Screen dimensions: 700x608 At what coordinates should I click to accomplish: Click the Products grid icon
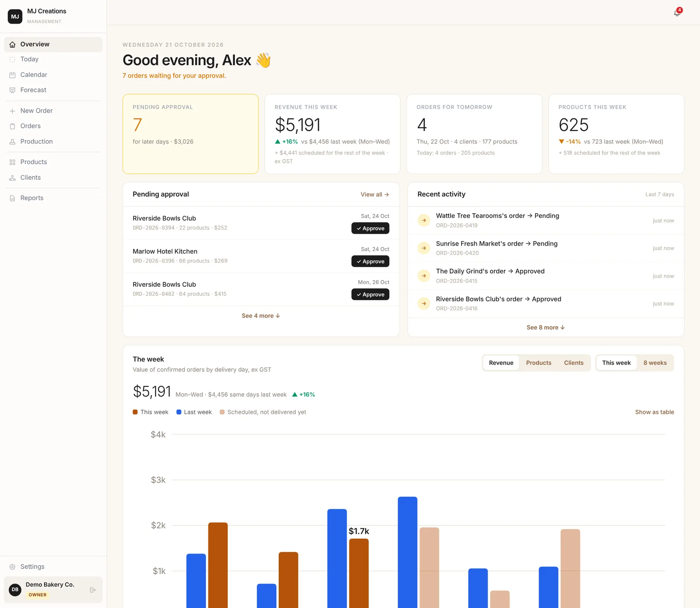tap(12, 162)
